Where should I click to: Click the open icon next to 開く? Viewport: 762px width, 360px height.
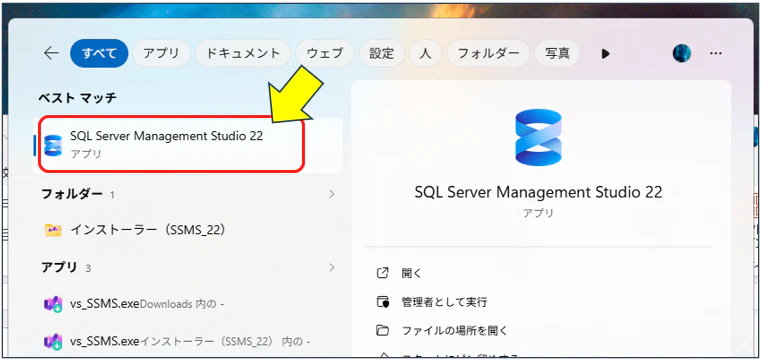pyautogui.click(x=383, y=273)
